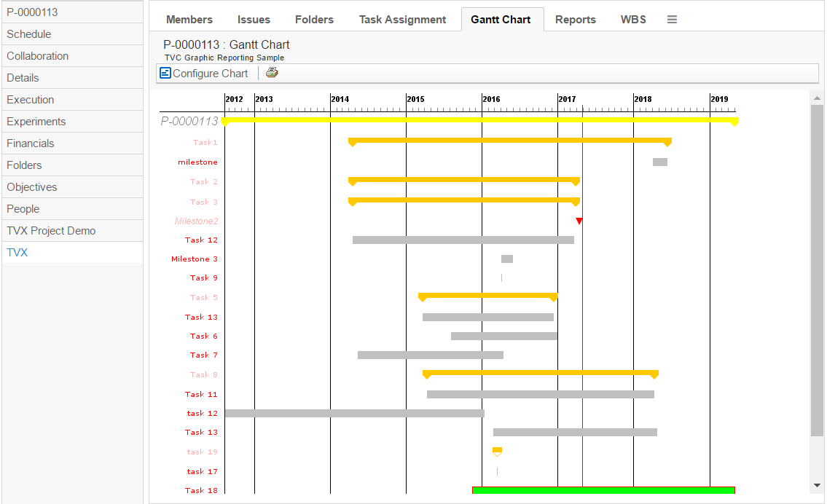Click the yellow P-0000113 summary bar
827x504 pixels.
tap(479, 119)
